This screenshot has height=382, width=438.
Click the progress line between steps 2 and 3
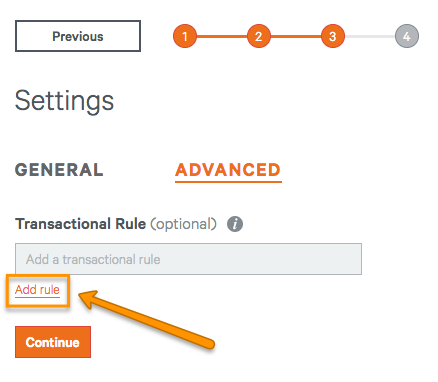point(296,36)
